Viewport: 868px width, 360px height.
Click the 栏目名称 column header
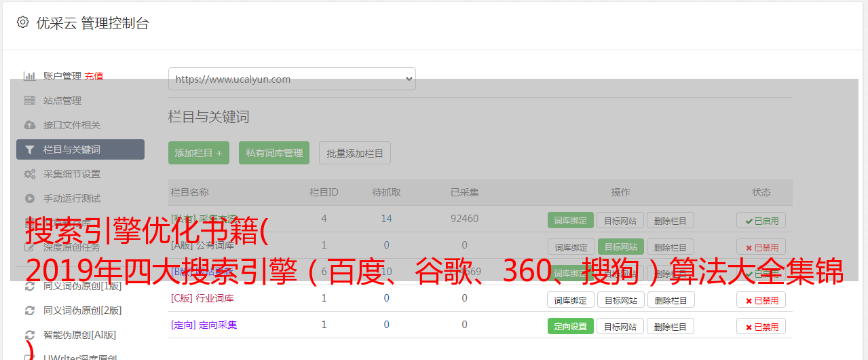click(x=189, y=192)
